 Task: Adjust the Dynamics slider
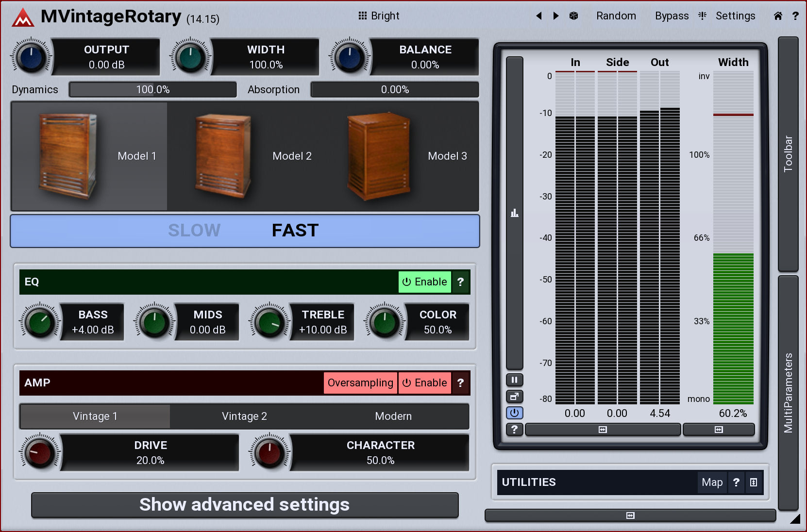[x=152, y=90]
